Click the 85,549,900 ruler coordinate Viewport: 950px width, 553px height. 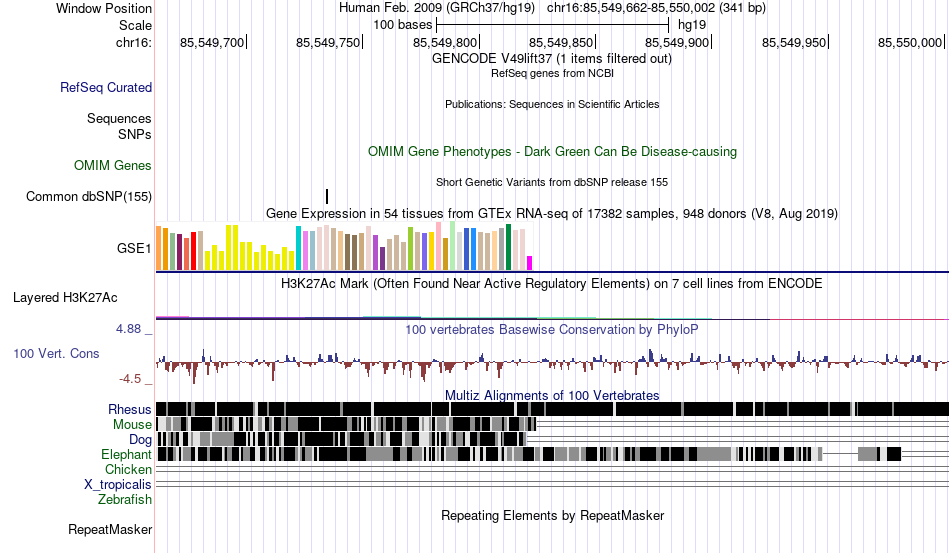tap(677, 42)
